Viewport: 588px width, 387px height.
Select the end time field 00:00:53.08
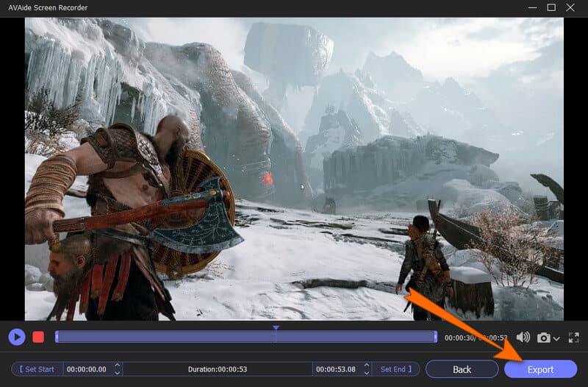coord(336,369)
